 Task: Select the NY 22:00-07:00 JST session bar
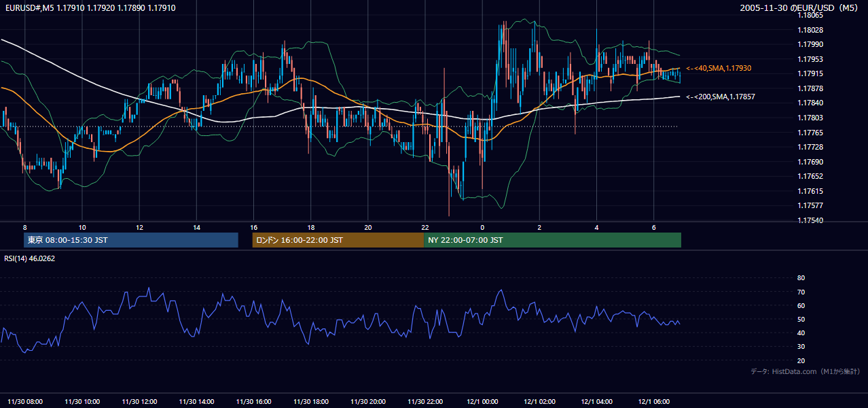click(x=552, y=240)
